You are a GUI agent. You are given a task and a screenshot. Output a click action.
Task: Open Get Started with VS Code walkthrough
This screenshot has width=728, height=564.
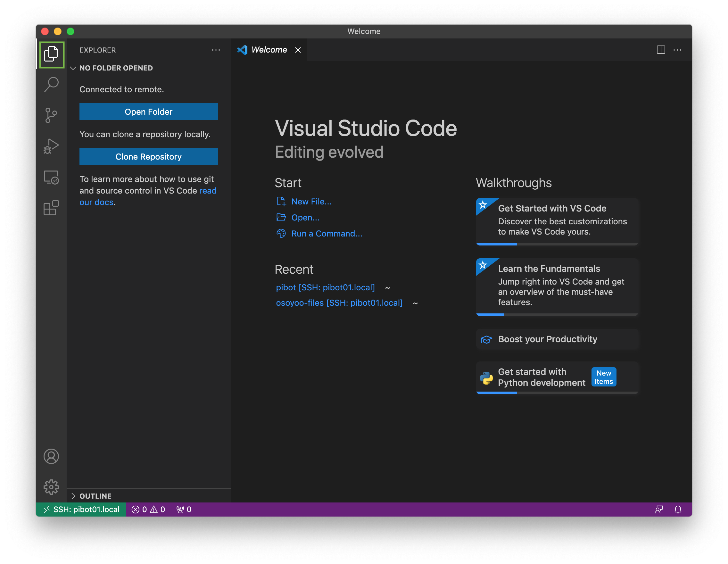557,221
